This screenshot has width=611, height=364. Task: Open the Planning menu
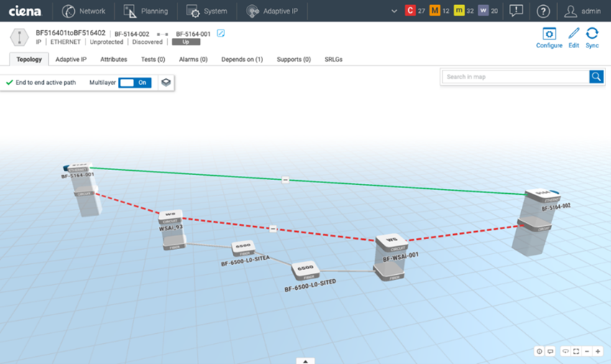pyautogui.click(x=146, y=11)
